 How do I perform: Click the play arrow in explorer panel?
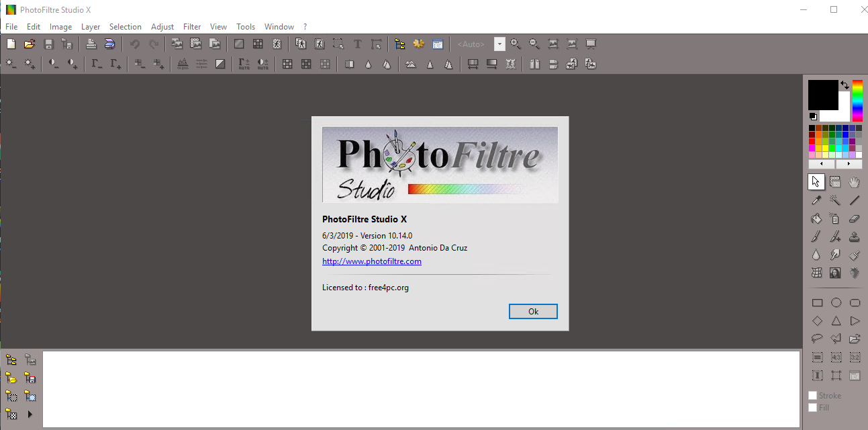pyautogui.click(x=30, y=415)
